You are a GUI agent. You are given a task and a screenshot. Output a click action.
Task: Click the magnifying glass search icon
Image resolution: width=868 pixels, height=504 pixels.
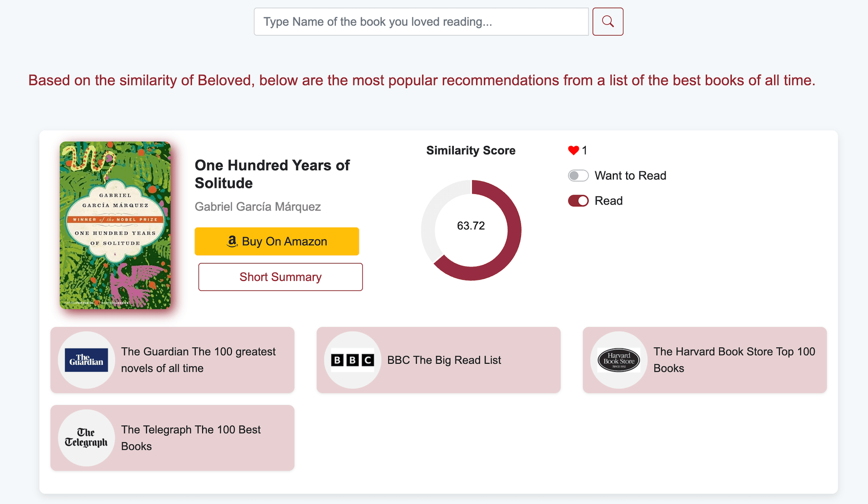pyautogui.click(x=608, y=22)
